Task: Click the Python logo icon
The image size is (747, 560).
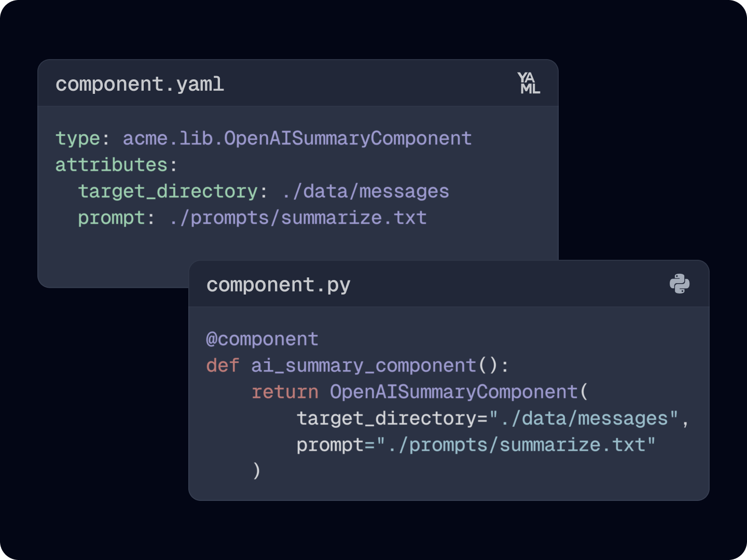Action: point(680,284)
